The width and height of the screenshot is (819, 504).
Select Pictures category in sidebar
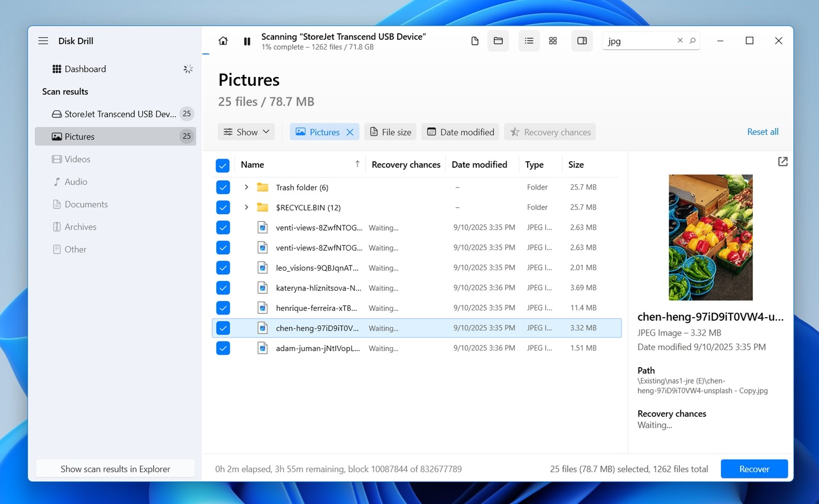point(115,136)
